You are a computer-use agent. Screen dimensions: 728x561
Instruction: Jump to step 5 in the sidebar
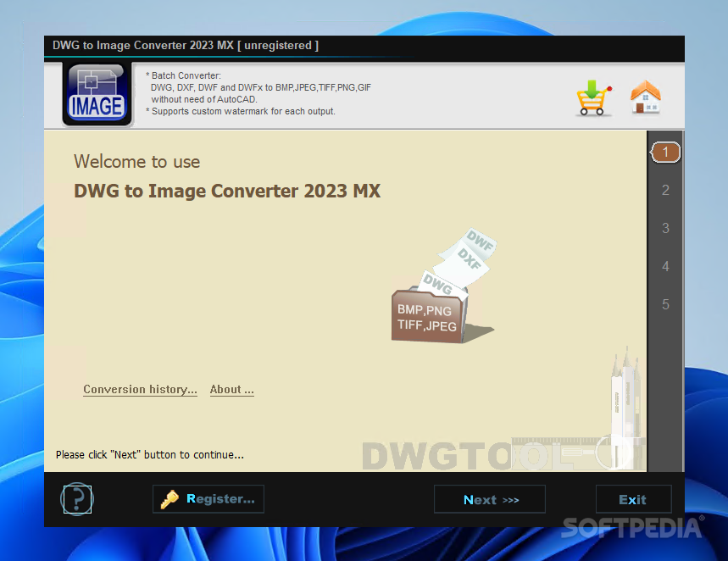click(665, 304)
